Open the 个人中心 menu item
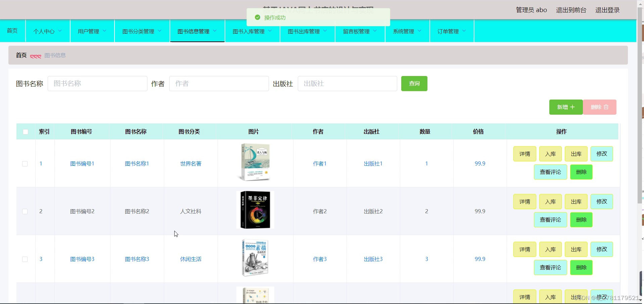This screenshot has width=644, height=304. pos(48,31)
